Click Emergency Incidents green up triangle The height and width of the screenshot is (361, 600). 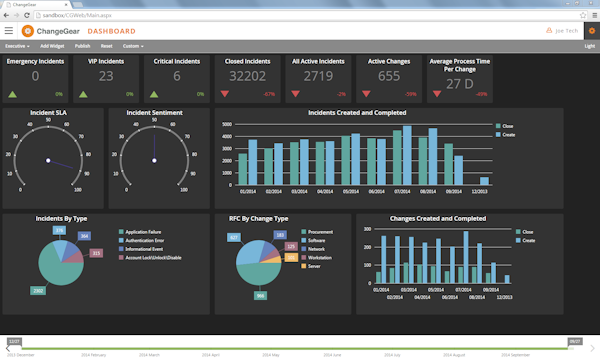pyautogui.click(x=13, y=94)
